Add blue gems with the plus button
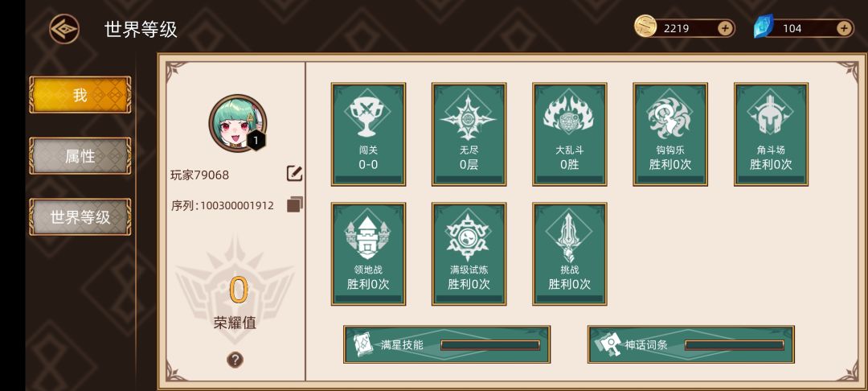 click(x=844, y=28)
